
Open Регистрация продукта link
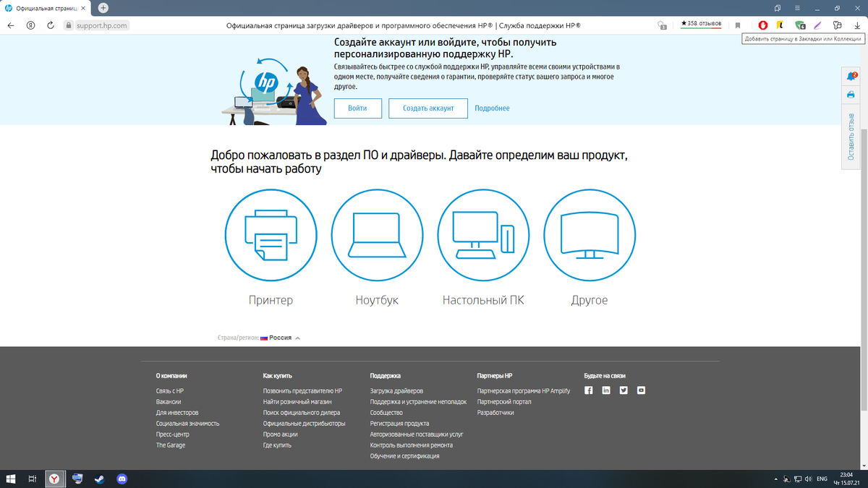click(x=399, y=424)
